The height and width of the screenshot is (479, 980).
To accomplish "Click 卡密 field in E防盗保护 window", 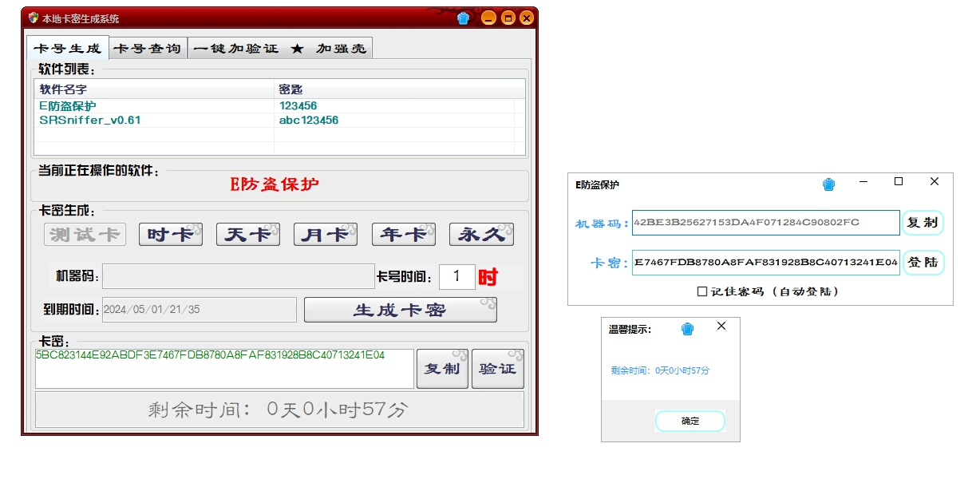I will click(766, 262).
